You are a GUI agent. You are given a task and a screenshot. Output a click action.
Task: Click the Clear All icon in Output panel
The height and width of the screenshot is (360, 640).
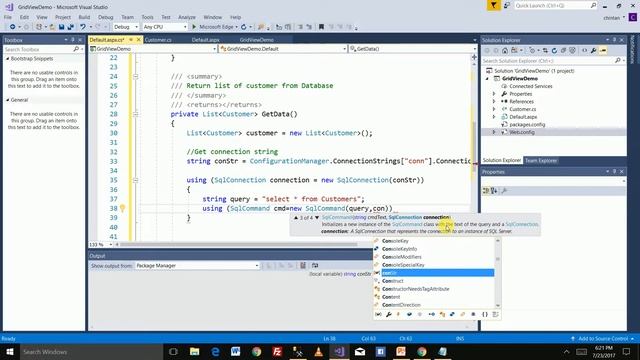point(303,266)
